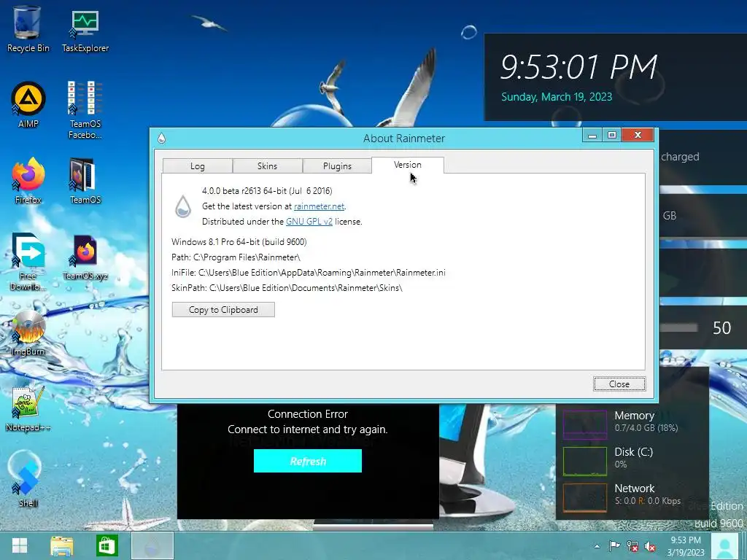Screen dimensions: 747x560
Task: Select the Rainmeter taskbar button
Action: (x=152, y=545)
